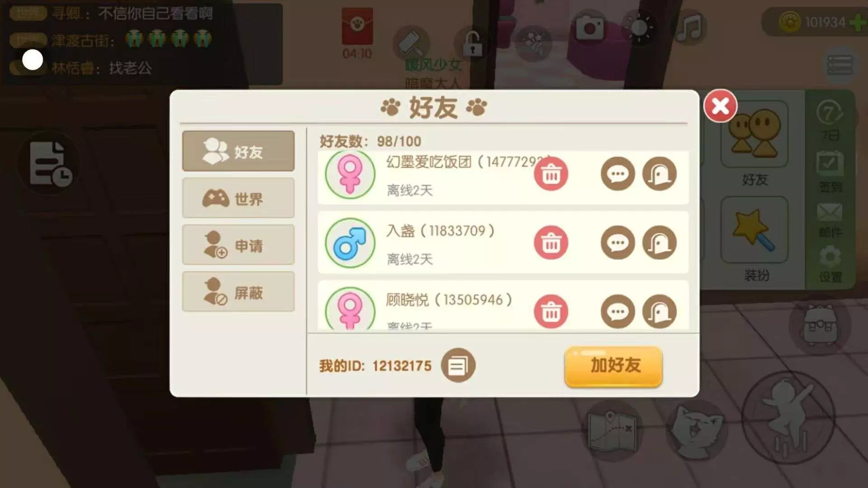Toggle the room lock icon
The image size is (868, 488).
473,43
